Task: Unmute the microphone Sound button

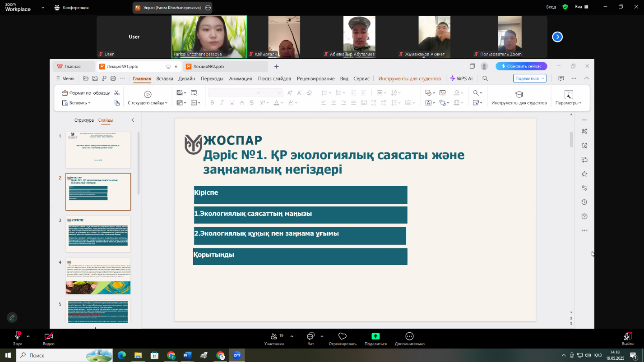Action: [x=18, y=336]
